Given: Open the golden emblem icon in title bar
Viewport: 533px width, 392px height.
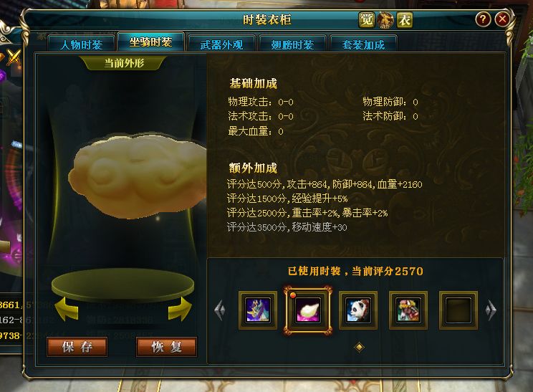Looking at the screenshot, I should pyautogui.click(x=385, y=20).
